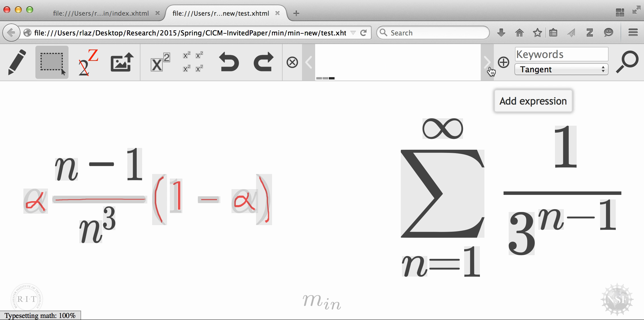Image resolution: width=644 pixels, height=320 pixels.
Task: Click the magnifying glass search icon
Action: click(x=627, y=62)
